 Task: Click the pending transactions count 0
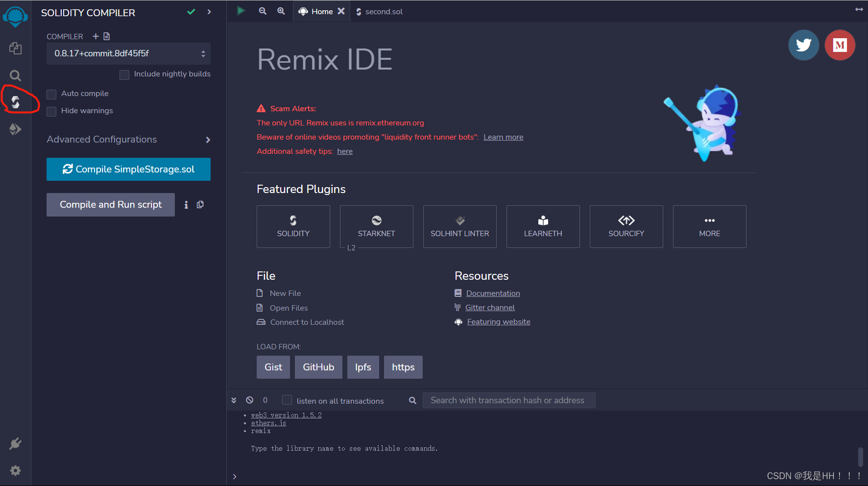pyautogui.click(x=265, y=400)
